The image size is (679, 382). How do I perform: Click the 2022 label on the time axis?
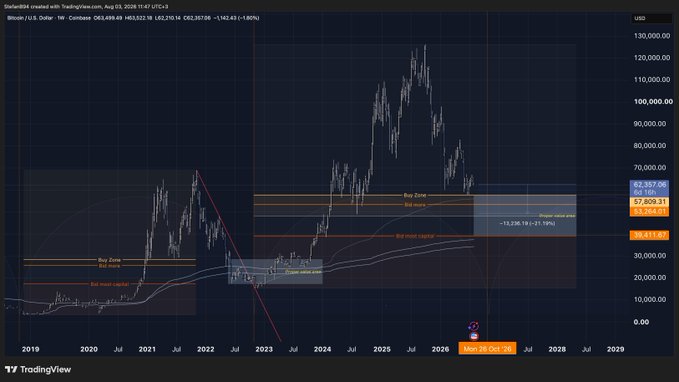(x=205, y=349)
